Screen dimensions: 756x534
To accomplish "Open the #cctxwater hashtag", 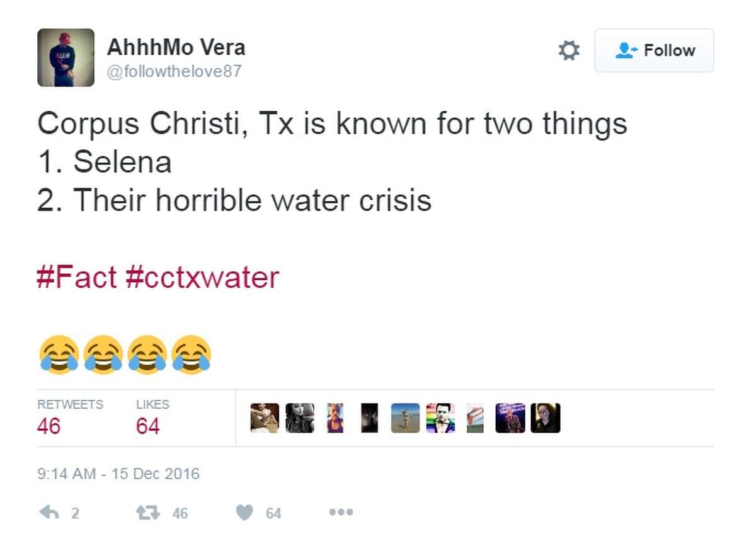I will pyautogui.click(x=202, y=276).
